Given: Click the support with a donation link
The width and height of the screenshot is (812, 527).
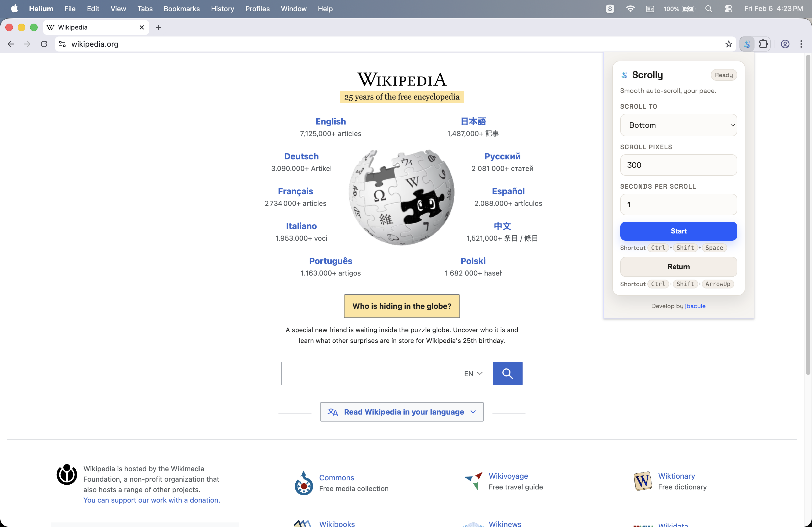Looking at the screenshot, I should [x=152, y=500].
